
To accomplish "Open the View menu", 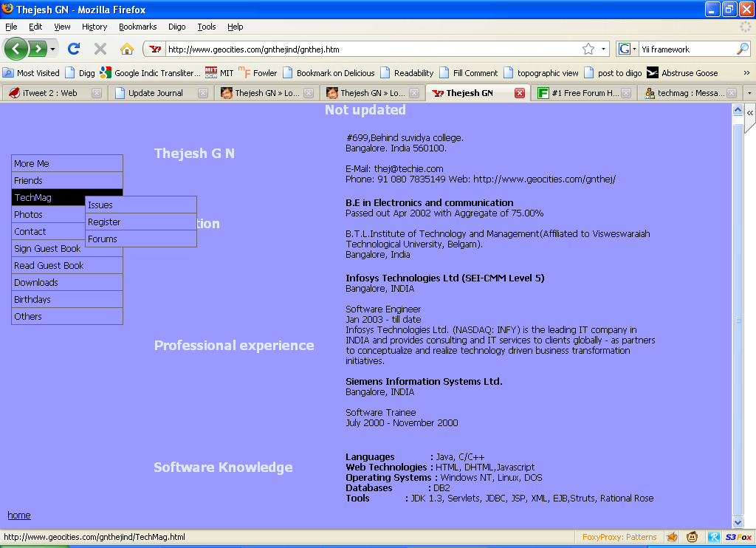I will pyautogui.click(x=62, y=27).
